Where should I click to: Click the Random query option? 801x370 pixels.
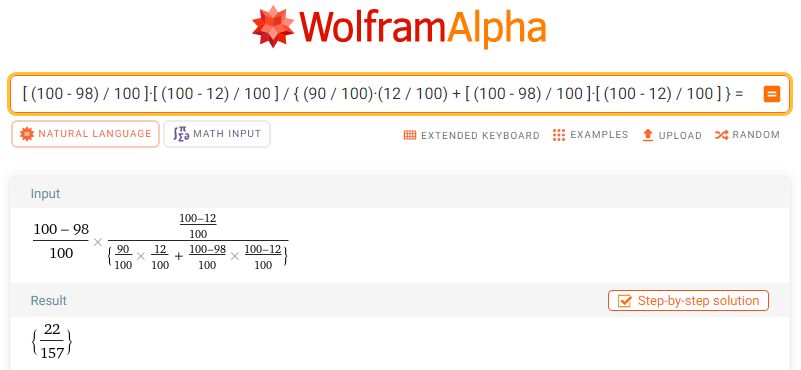click(747, 135)
